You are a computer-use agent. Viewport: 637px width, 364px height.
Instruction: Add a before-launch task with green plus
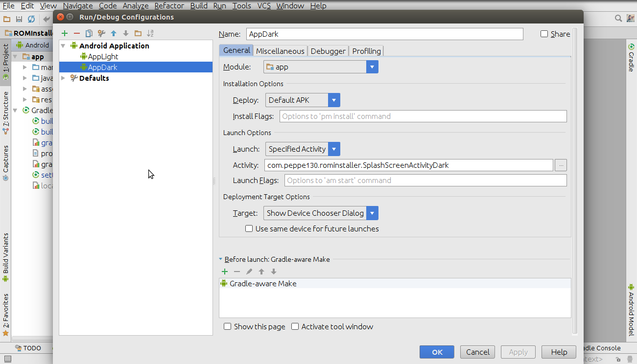pyautogui.click(x=225, y=272)
